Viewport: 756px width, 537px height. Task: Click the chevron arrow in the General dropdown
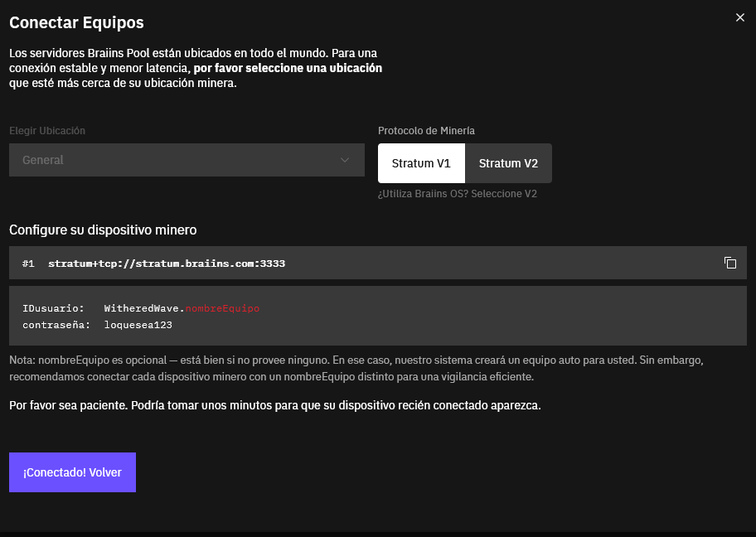[x=345, y=160]
